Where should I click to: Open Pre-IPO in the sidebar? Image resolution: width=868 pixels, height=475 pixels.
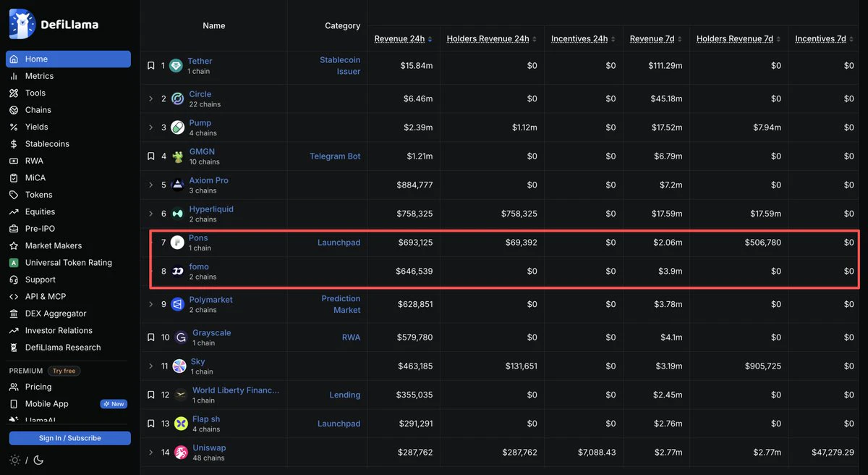tap(68, 229)
